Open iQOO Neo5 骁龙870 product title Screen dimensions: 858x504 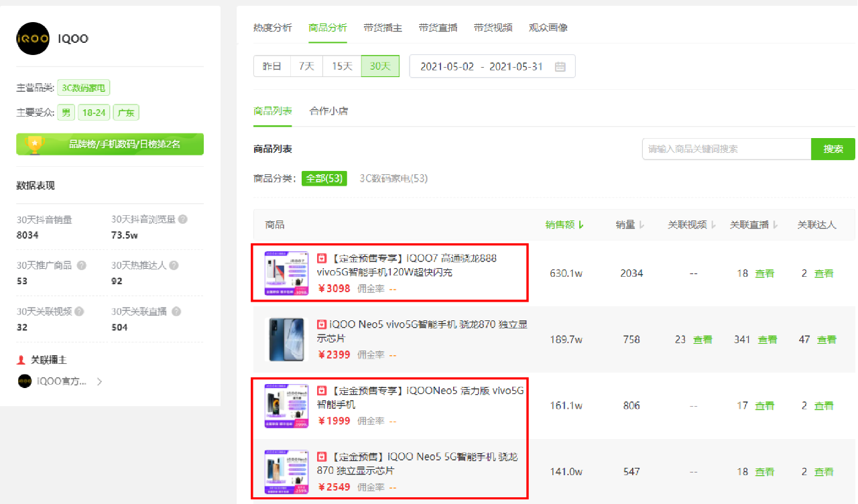(x=422, y=331)
